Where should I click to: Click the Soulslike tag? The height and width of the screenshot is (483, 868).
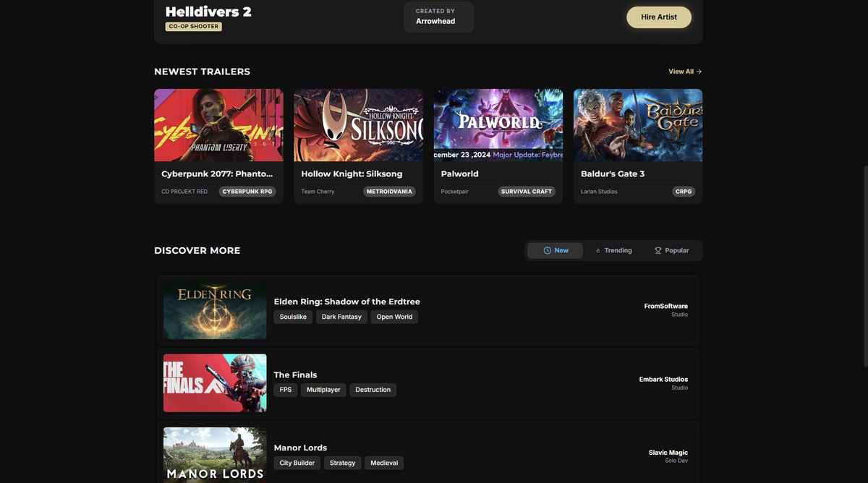pos(293,317)
